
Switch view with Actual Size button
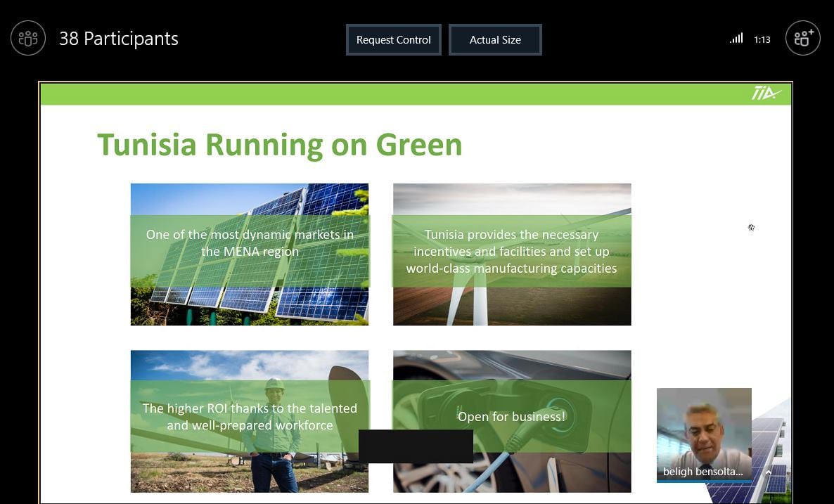click(x=495, y=40)
